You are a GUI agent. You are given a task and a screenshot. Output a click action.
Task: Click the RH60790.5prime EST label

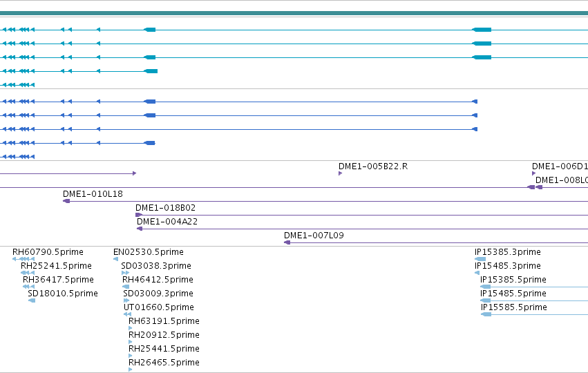coord(48,252)
